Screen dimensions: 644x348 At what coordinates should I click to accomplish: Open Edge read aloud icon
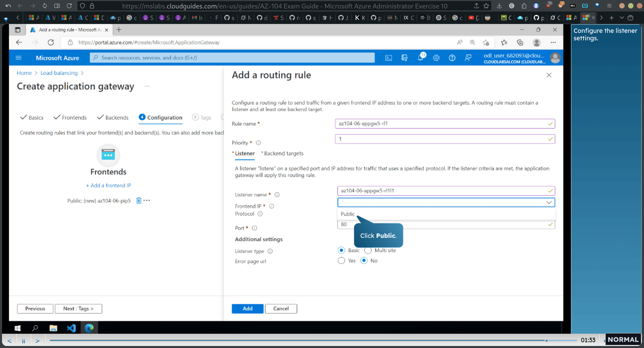coord(459,42)
